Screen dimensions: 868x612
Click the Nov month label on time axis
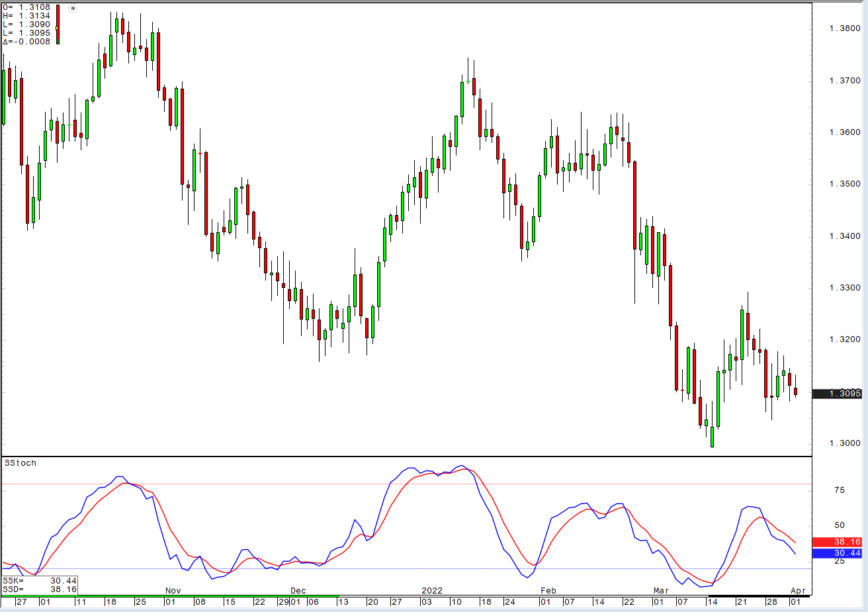point(173,591)
